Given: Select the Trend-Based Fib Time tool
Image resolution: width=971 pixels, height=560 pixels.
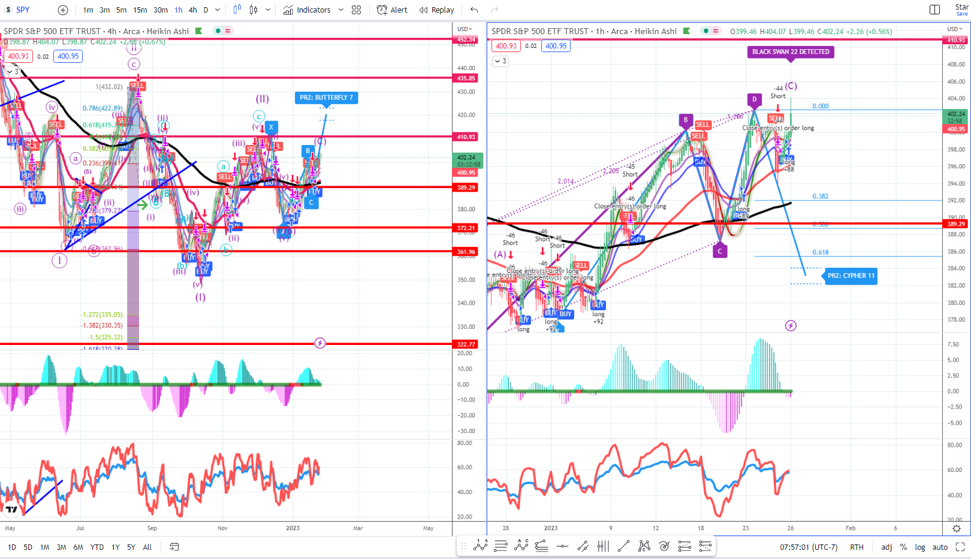Looking at the screenshot, I should click(x=603, y=546).
